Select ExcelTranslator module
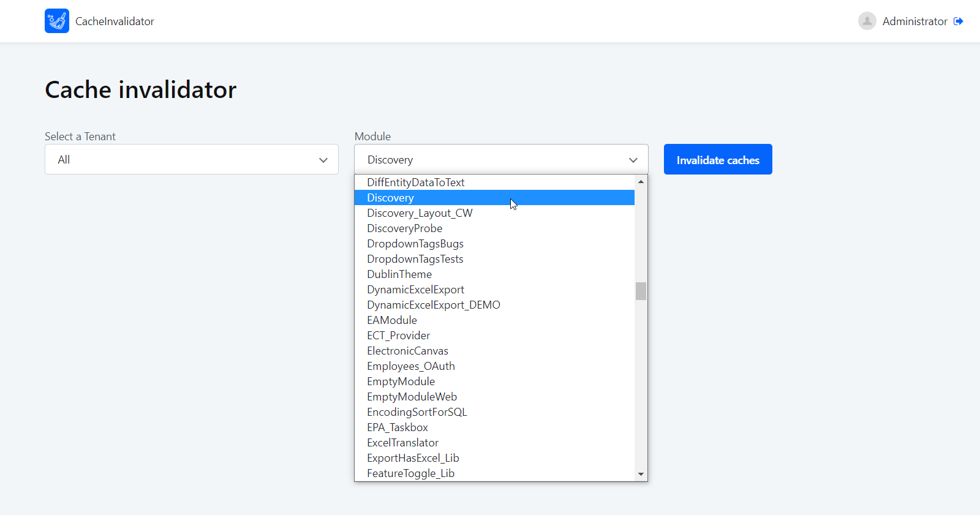The width and height of the screenshot is (980, 515). click(494, 443)
